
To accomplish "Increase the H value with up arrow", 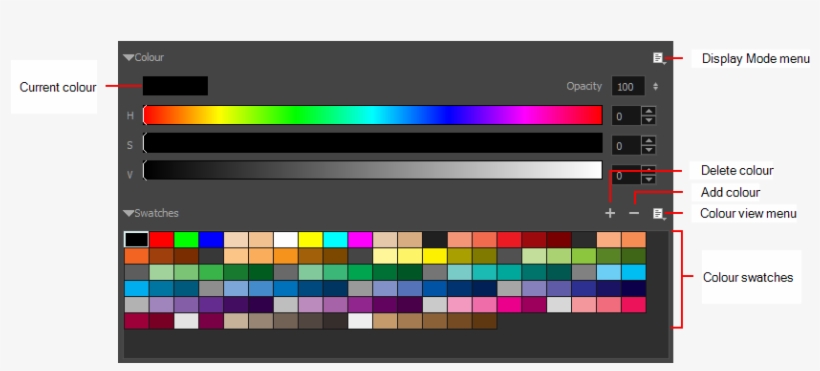I will point(648,111).
